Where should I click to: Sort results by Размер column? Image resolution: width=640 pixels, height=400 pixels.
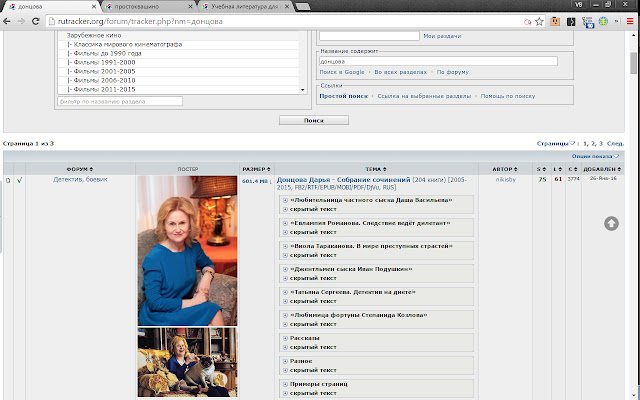click(x=256, y=169)
